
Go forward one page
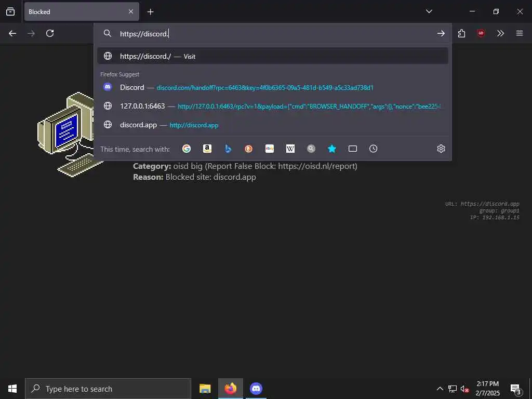pos(31,33)
